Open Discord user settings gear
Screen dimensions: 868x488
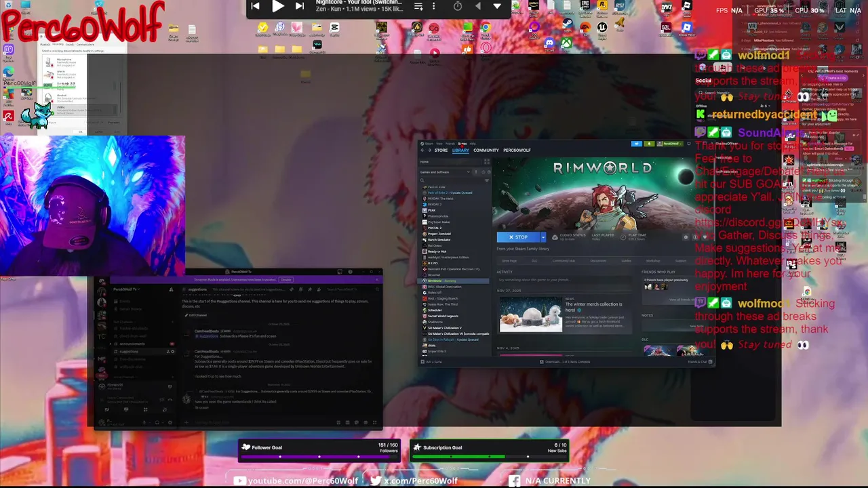[170, 423]
